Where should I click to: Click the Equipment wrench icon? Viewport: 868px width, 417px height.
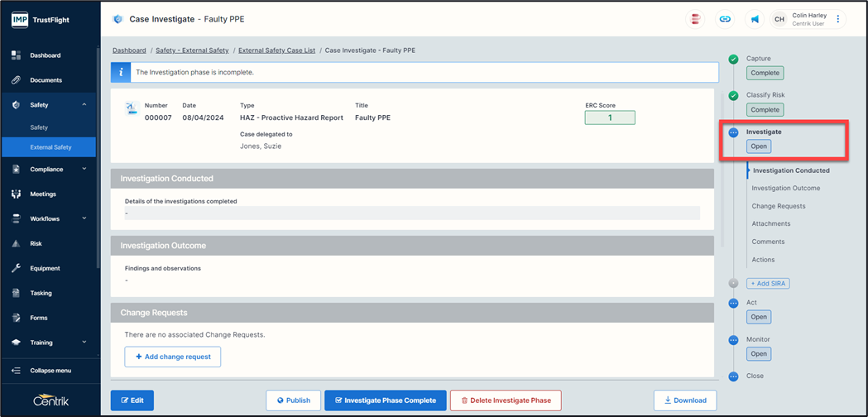16,268
